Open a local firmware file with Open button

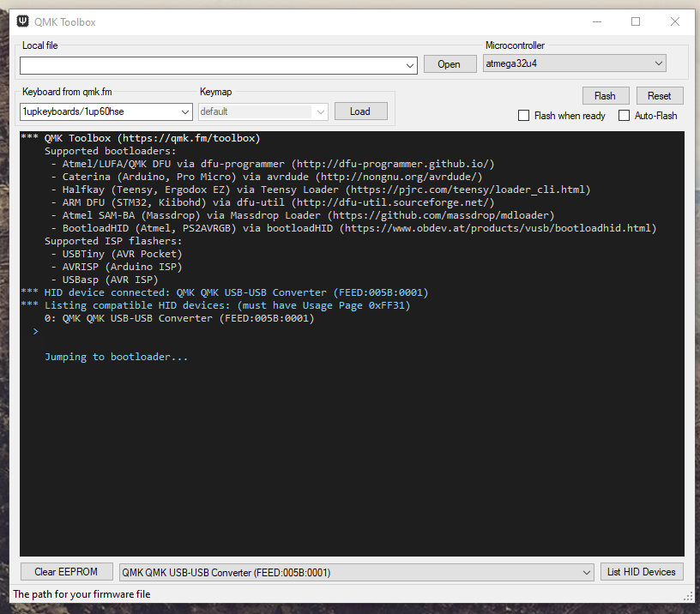coord(450,63)
